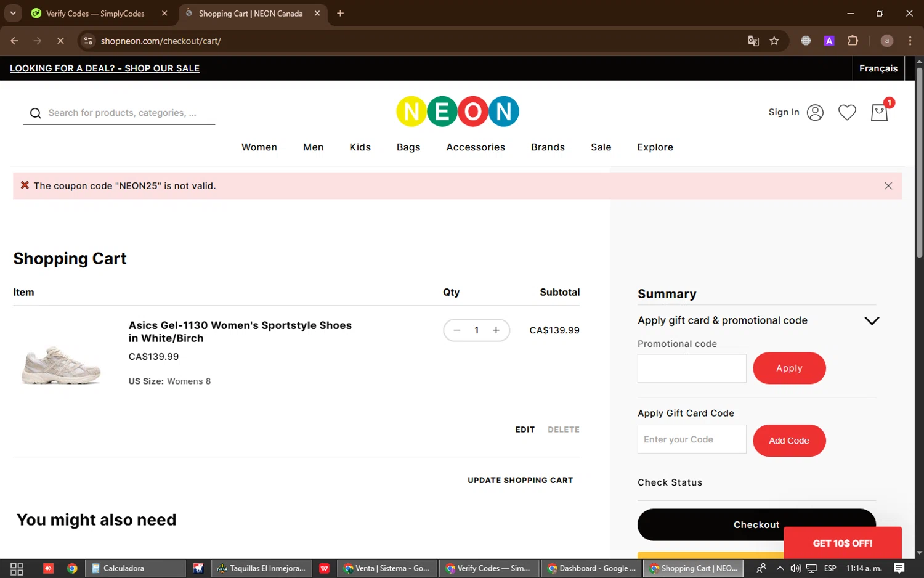This screenshot has width=924, height=578.
Task: Click UPDATE SHOPPING CART
Action: point(521,480)
